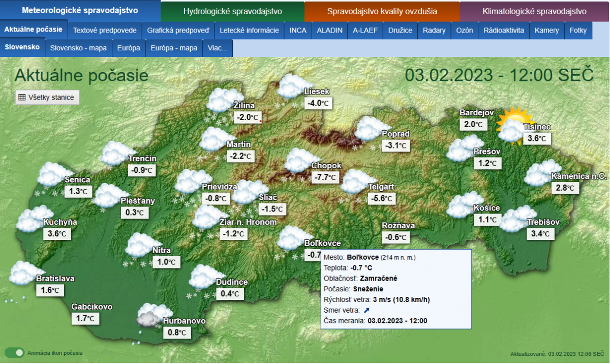Click the Žilina -2.0°C temperature label
Screen dimensions: 610x364
[248, 118]
